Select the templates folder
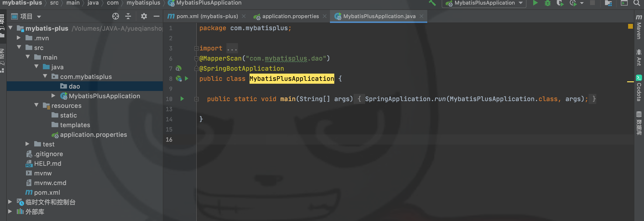 tap(71, 125)
